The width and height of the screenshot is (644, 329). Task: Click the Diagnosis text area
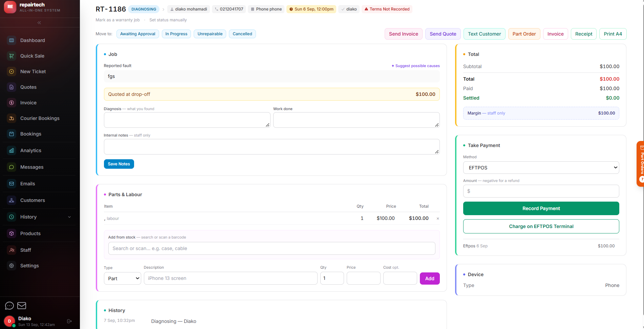pyautogui.click(x=187, y=120)
